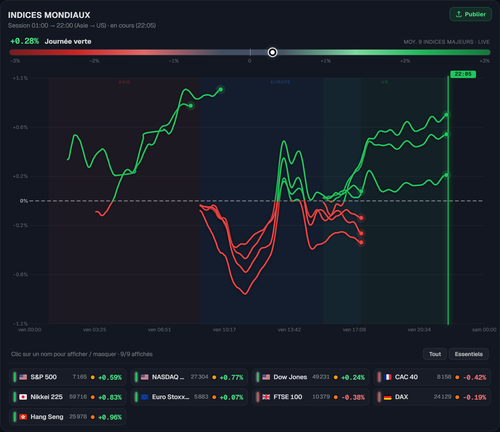
Task: Toggle the Nikkei 225 index chip
Action: [68, 397]
